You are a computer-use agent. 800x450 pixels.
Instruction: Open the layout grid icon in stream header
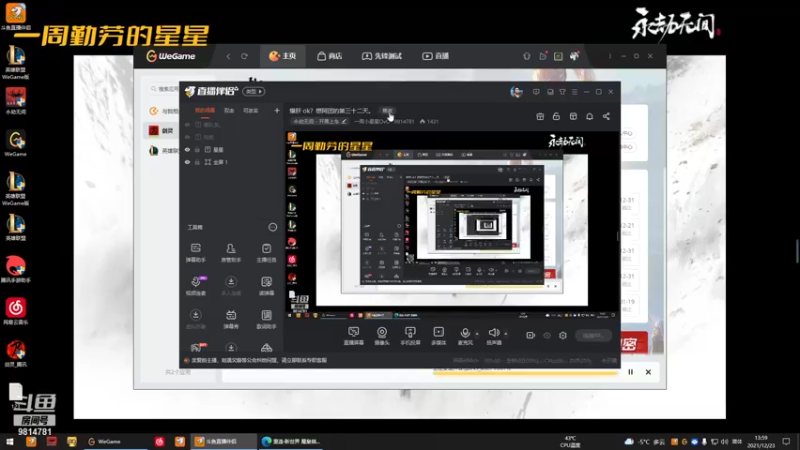click(573, 116)
